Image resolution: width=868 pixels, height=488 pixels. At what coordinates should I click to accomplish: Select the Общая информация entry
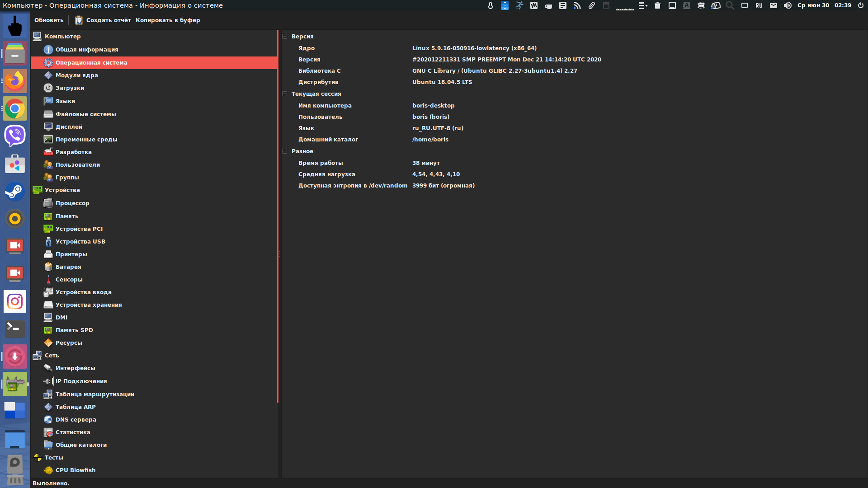(x=86, y=50)
